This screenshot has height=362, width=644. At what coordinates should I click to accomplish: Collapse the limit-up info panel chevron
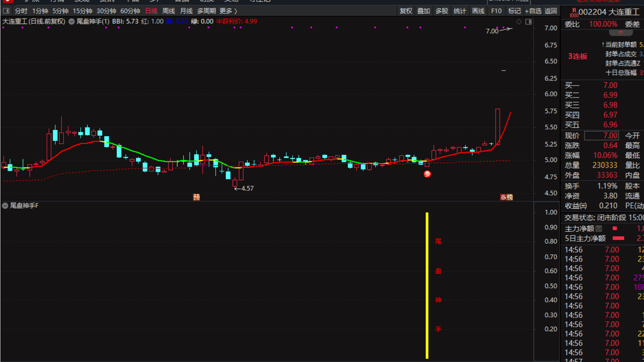620,33
